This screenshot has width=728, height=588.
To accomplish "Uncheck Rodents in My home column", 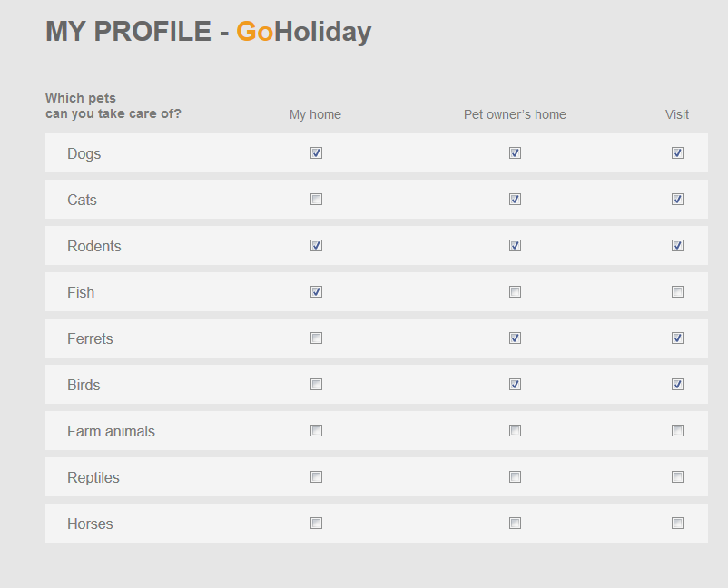I will coord(316,246).
